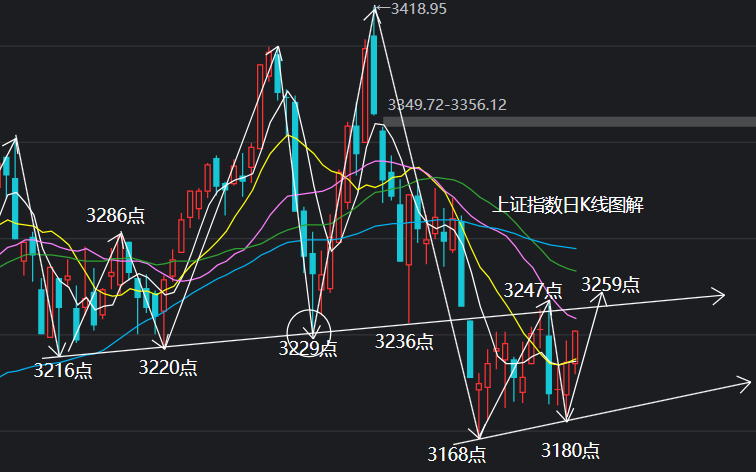Click the lower trendline arrowhead at right
Screen dimensions: 756x472
[744, 384]
